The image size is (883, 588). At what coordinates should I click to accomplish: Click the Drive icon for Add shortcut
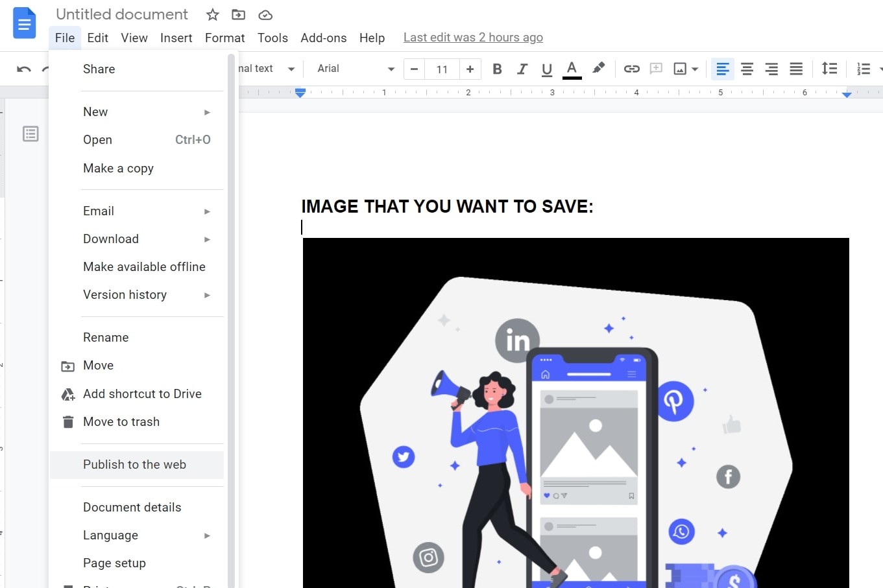point(68,394)
